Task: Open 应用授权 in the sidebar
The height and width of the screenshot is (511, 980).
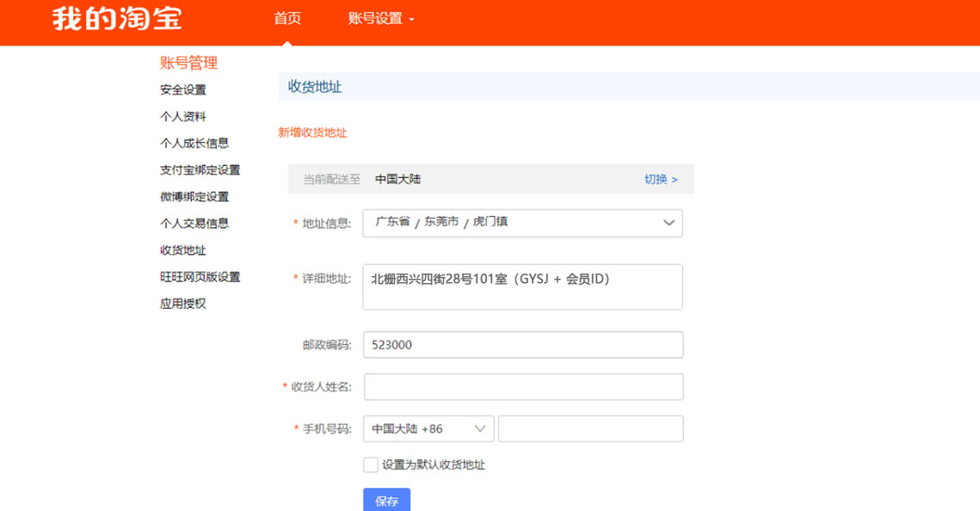Action: coord(182,304)
